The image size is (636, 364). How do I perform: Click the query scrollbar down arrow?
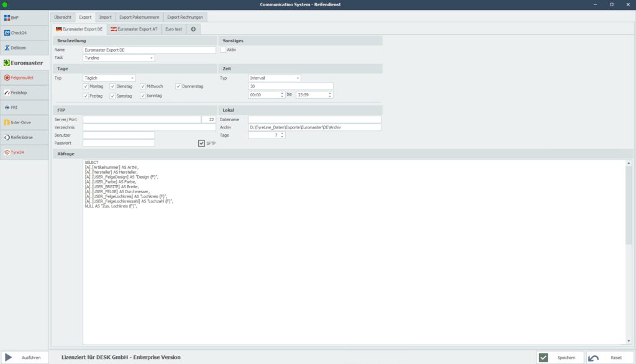[629, 341]
